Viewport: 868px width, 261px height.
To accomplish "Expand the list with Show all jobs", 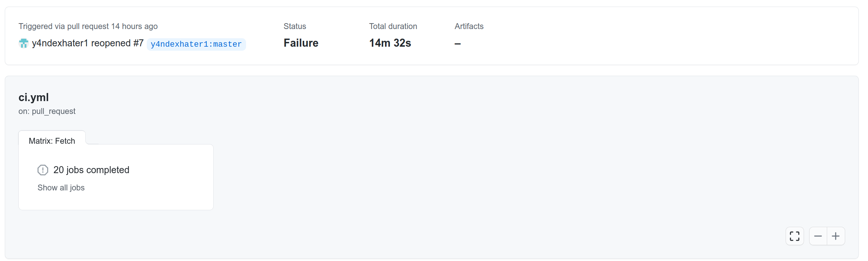I will click(61, 187).
